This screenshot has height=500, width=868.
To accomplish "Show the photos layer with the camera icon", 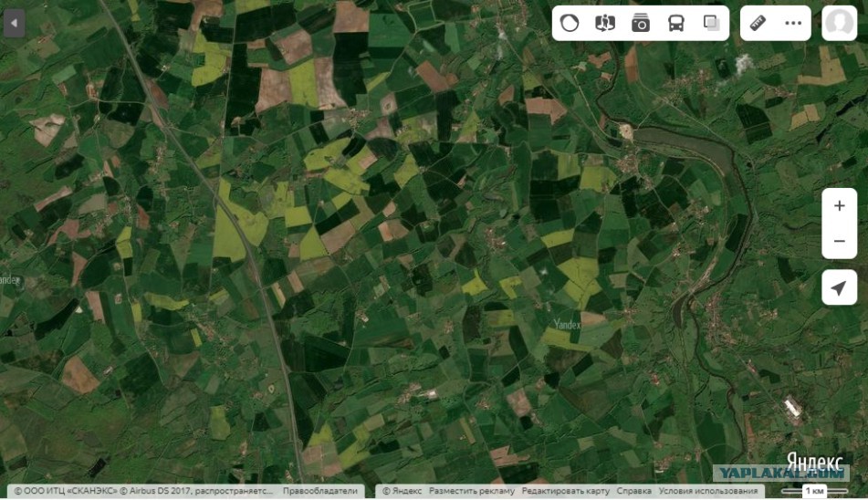I will [641, 23].
